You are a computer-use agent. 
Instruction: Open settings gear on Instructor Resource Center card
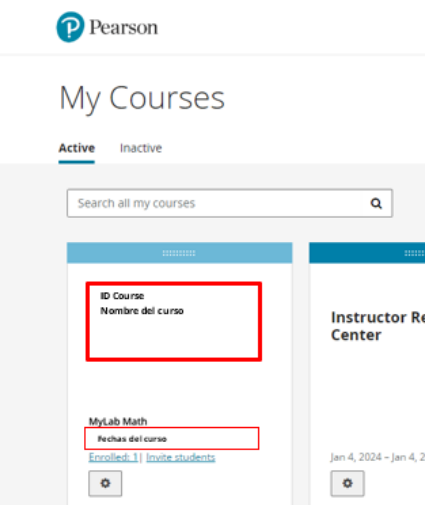347,483
